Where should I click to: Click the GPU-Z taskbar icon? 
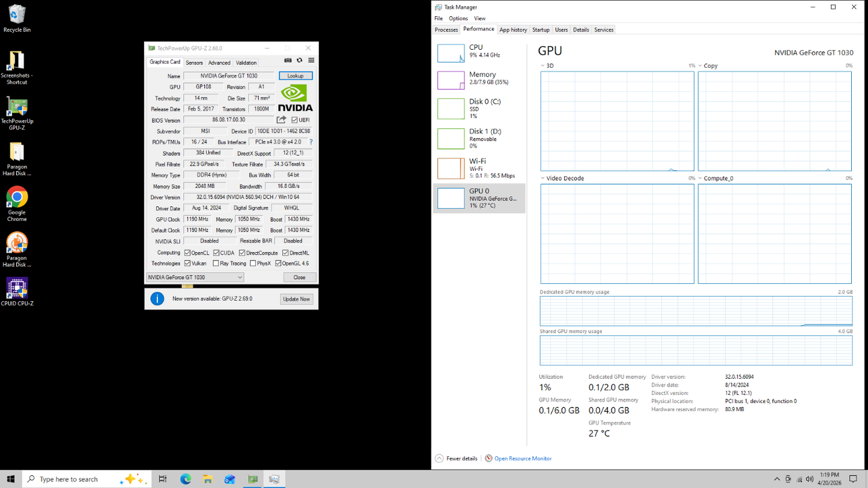(x=253, y=479)
